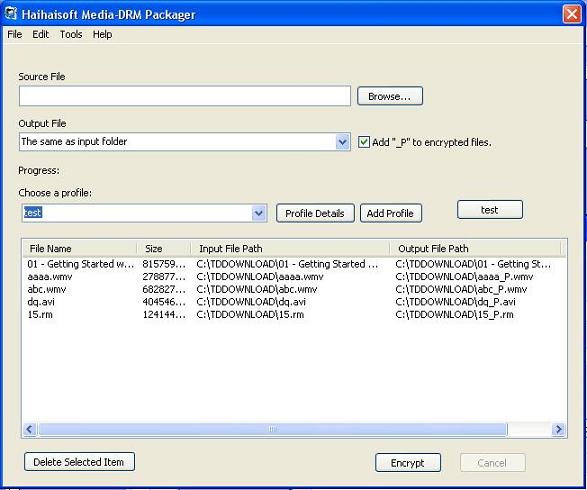Click input path C:\TDDOWNLOAD\abc.wmv
Viewport: 587px width, 490px height.
257,289
